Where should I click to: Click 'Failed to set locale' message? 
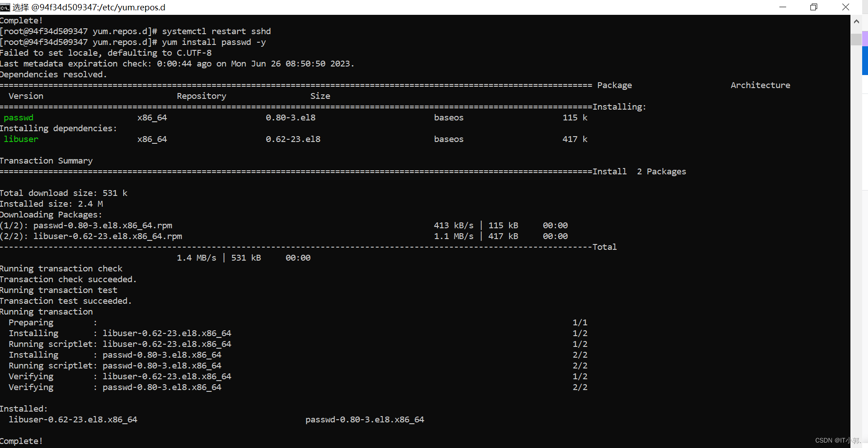106,53
